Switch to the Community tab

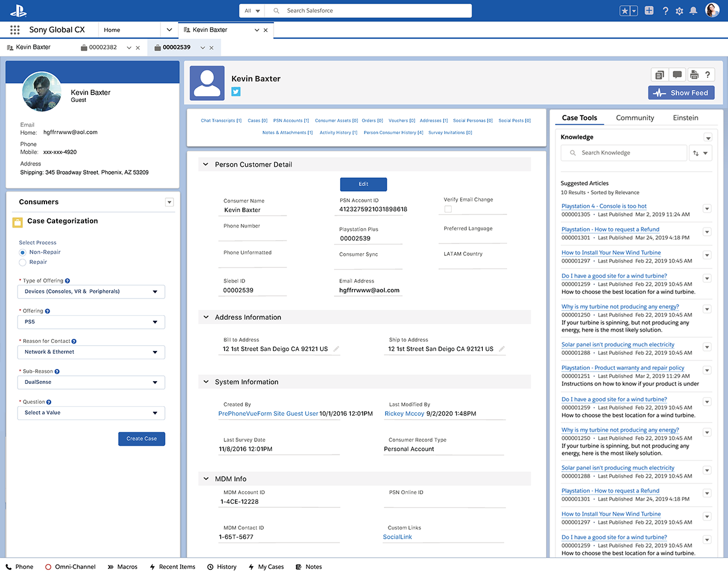coord(635,118)
